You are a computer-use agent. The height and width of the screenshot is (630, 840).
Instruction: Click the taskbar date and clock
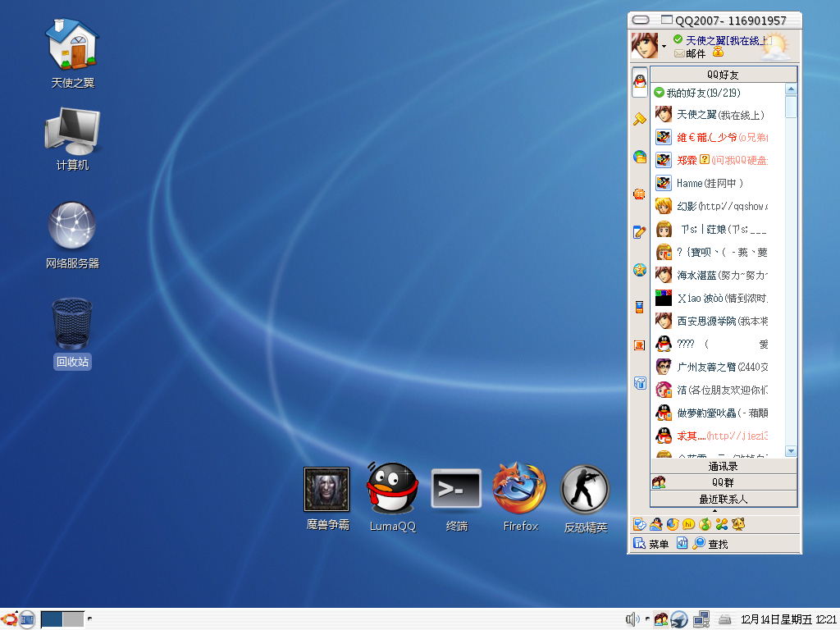click(788, 619)
